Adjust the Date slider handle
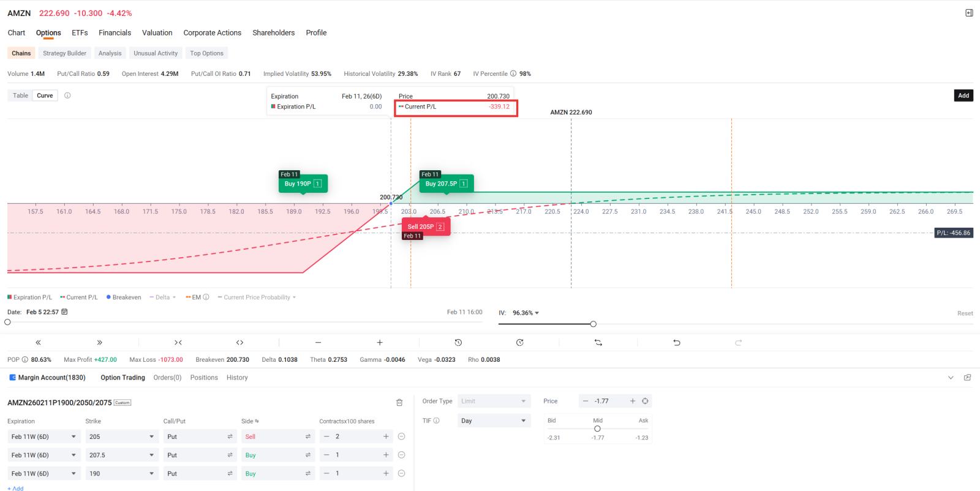 tap(7, 322)
